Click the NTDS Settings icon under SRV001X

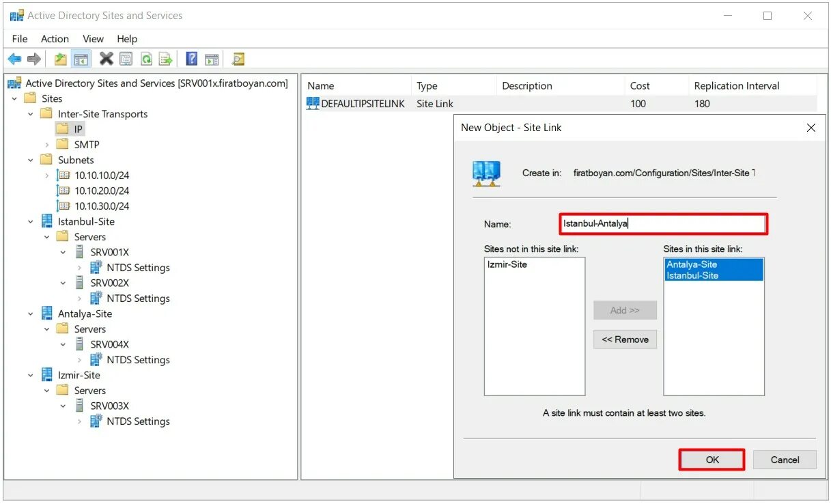[96, 267]
